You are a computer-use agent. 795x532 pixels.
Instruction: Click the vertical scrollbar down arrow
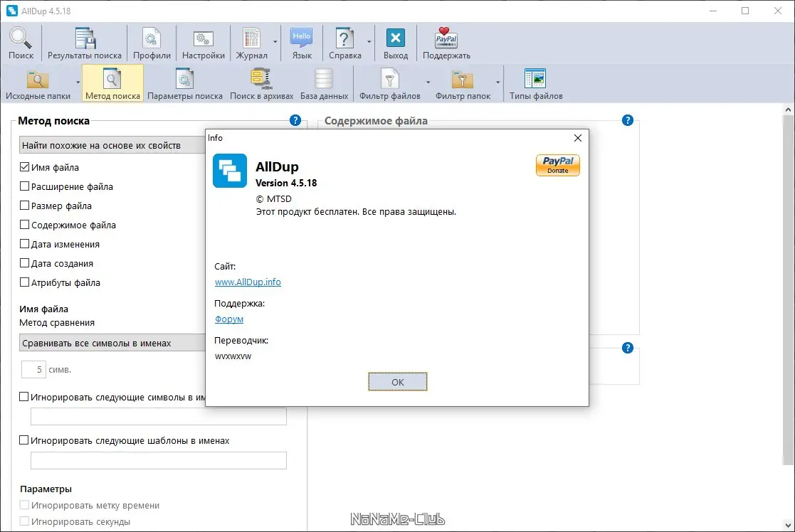[788, 526]
